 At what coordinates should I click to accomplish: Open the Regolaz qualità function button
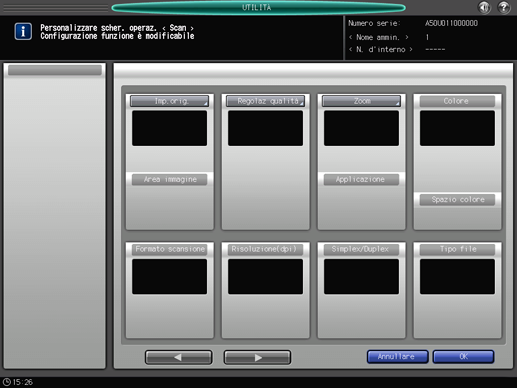point(265,101)
